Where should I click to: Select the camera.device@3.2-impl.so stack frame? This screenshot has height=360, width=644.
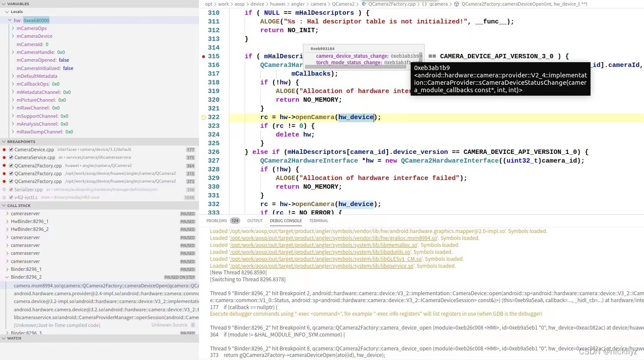coord(100,301)
